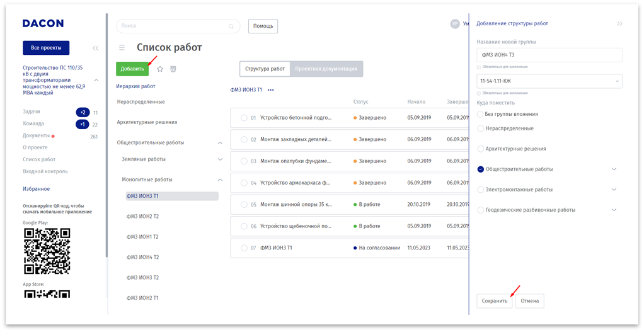Open the hamburger menu beside Список работ
The width and height of the screenshot is (644, 332).
tap(122, 47)
